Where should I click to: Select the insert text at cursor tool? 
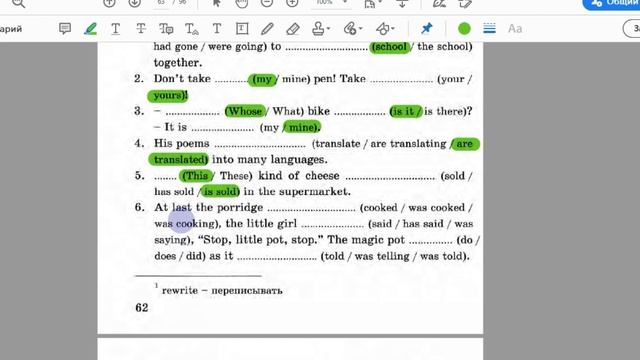click(191, 29)
